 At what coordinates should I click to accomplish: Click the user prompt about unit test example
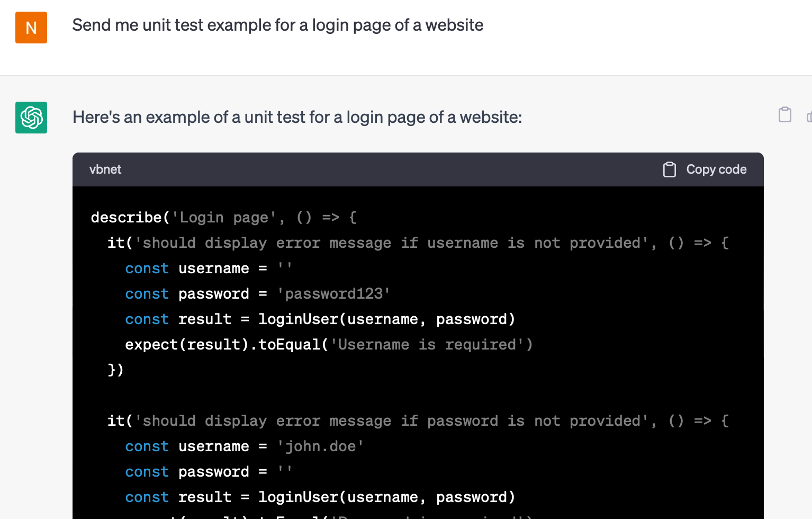277,25
